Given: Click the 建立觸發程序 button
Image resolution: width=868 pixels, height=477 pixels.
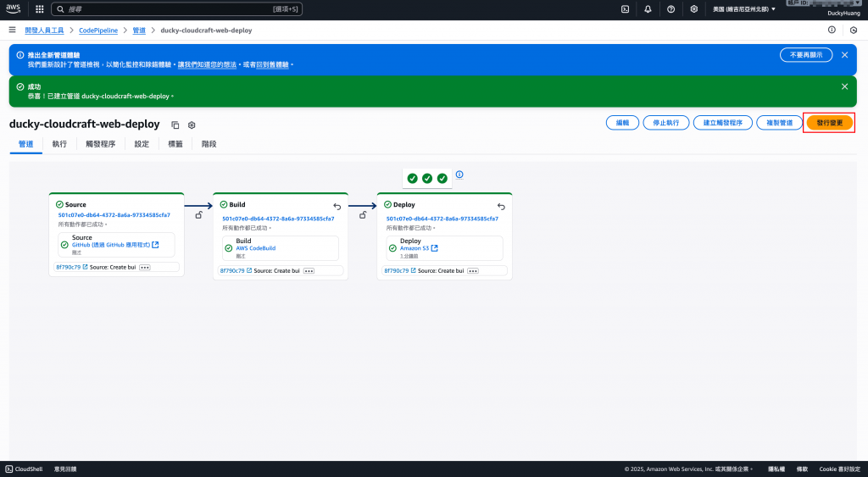Looking at the screenshot, I should click(x=722, y=123).
